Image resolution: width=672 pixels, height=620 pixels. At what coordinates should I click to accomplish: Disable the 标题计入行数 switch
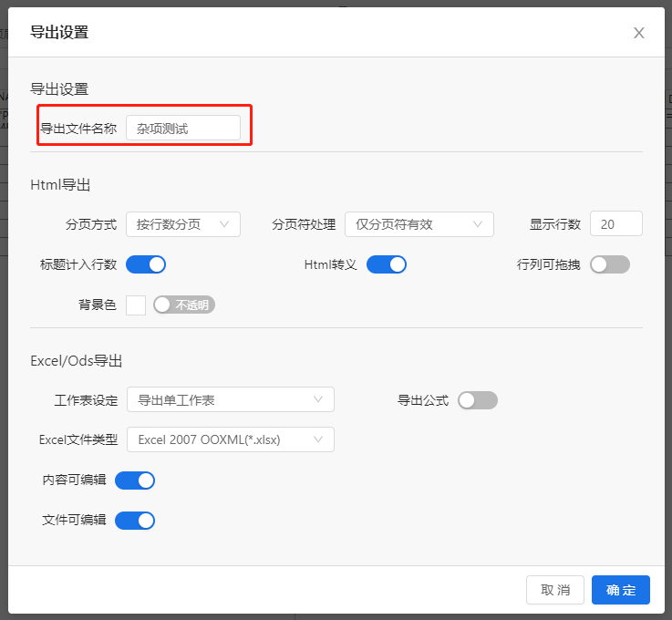point(146,264)
